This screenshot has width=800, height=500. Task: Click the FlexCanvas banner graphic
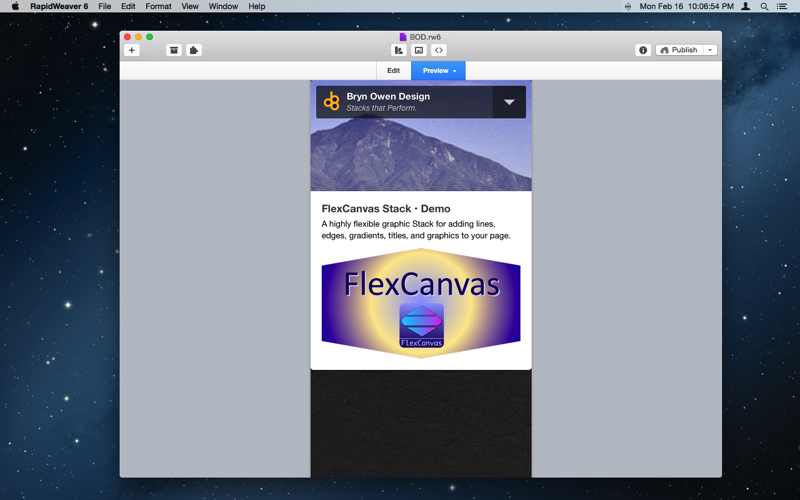tap(421, 303)
